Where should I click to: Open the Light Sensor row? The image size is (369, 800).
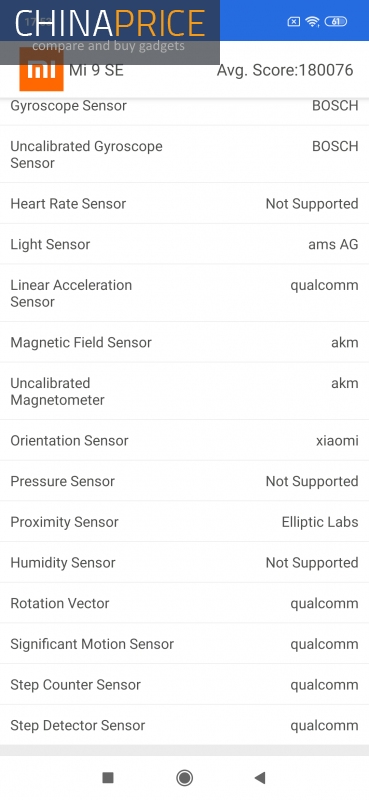[x=184, y=244]
